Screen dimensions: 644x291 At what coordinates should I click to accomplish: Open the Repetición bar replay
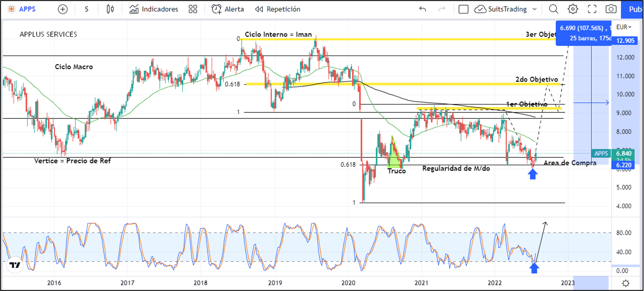pos(278,9)
